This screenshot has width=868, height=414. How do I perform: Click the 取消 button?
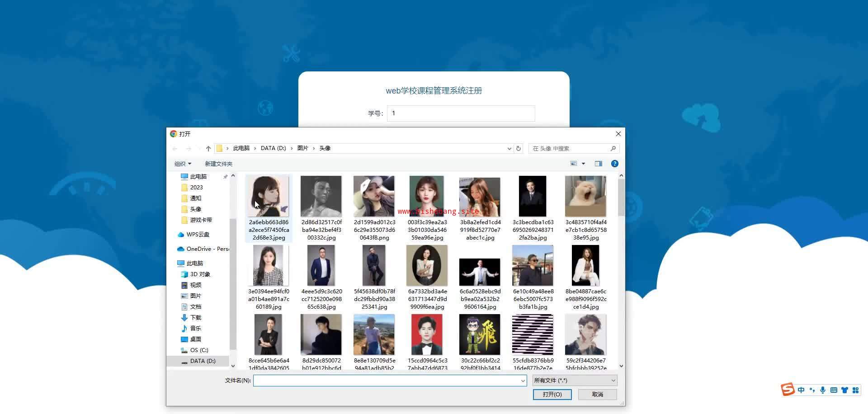(598, 395)
